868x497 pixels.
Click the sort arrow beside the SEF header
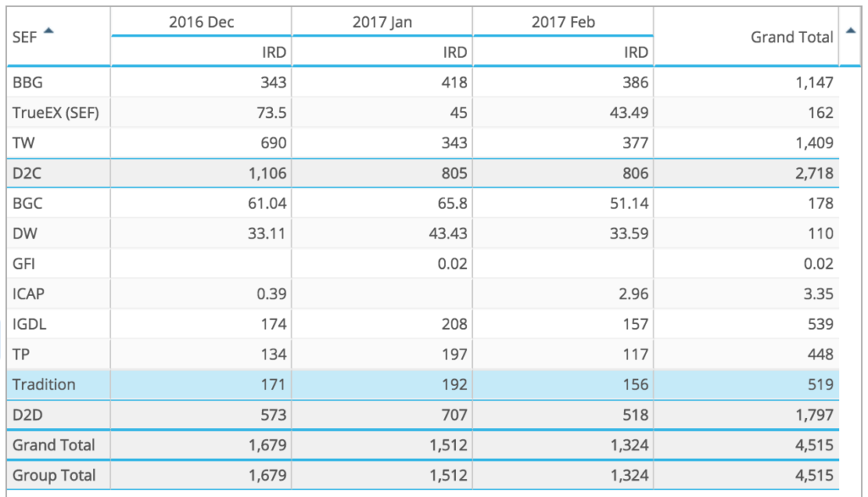[x=48, y=31]
